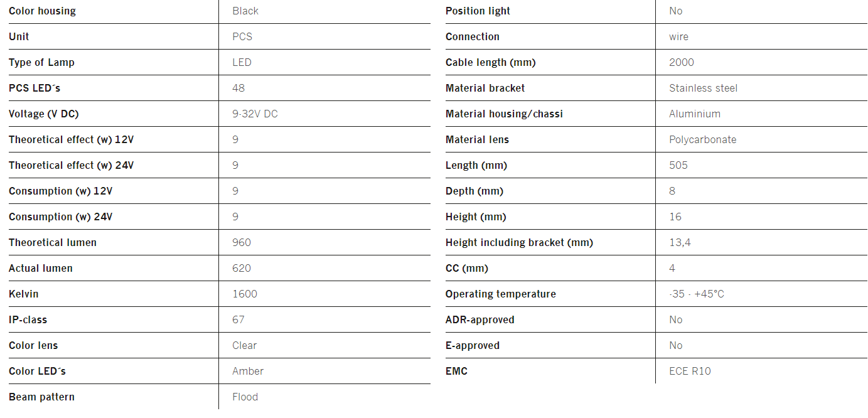868x418 pixels.
Task: Click the Aluminium housing material value
Action: (695, 114)
